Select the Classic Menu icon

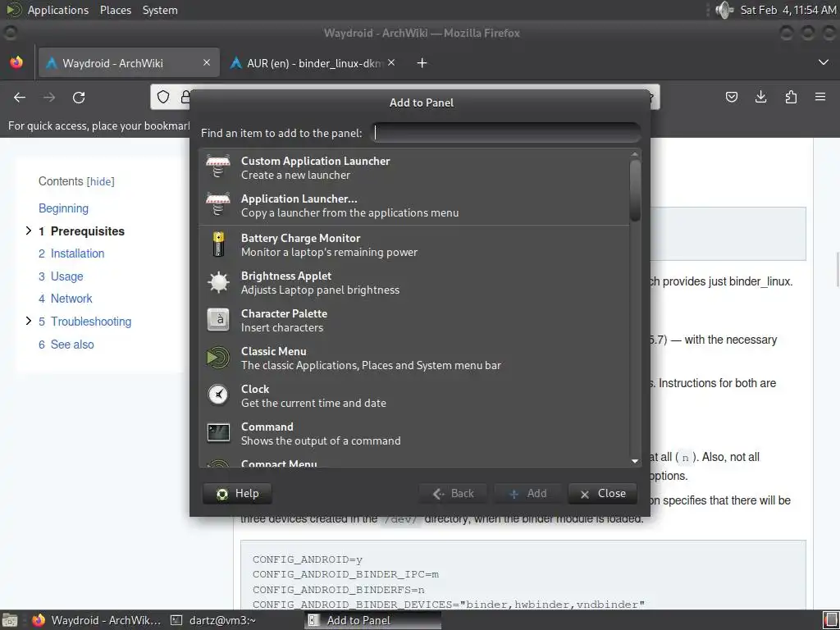click(218, 358)
